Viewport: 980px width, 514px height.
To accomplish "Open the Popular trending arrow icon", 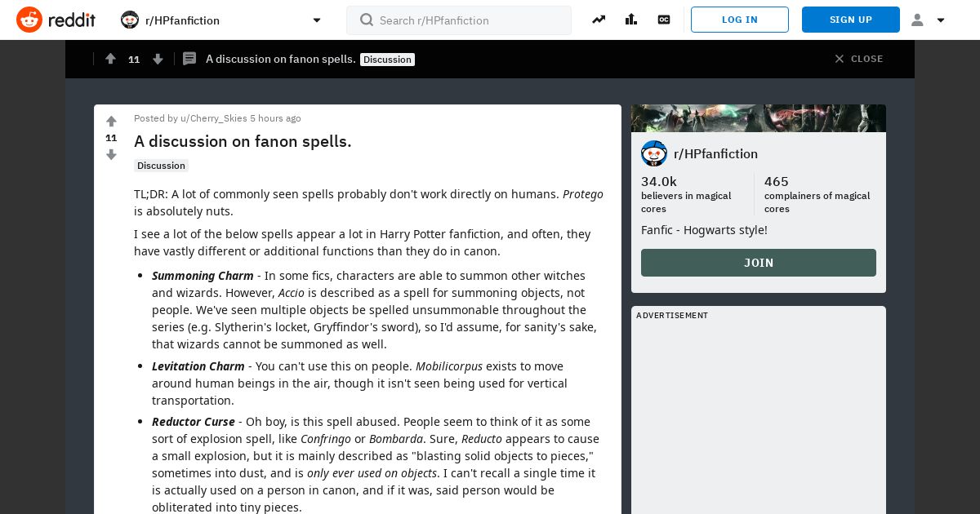I will click(599, 20).
